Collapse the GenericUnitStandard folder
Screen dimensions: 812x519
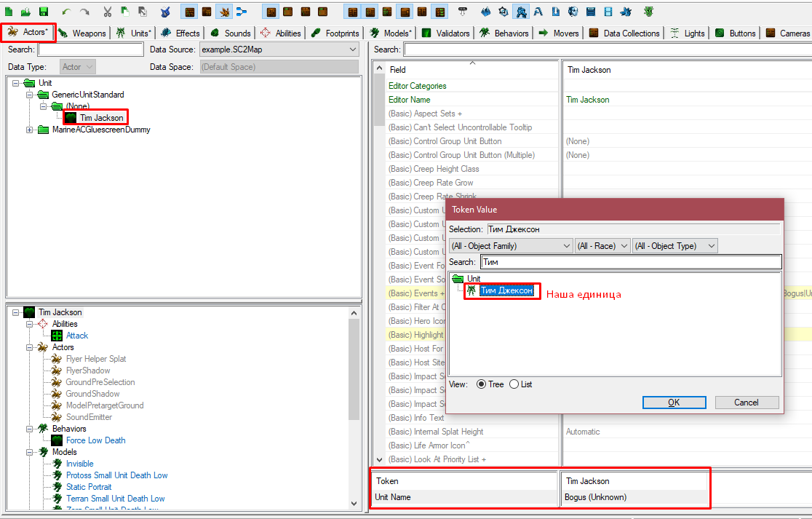pyautogui.click(x=30, y=95)
